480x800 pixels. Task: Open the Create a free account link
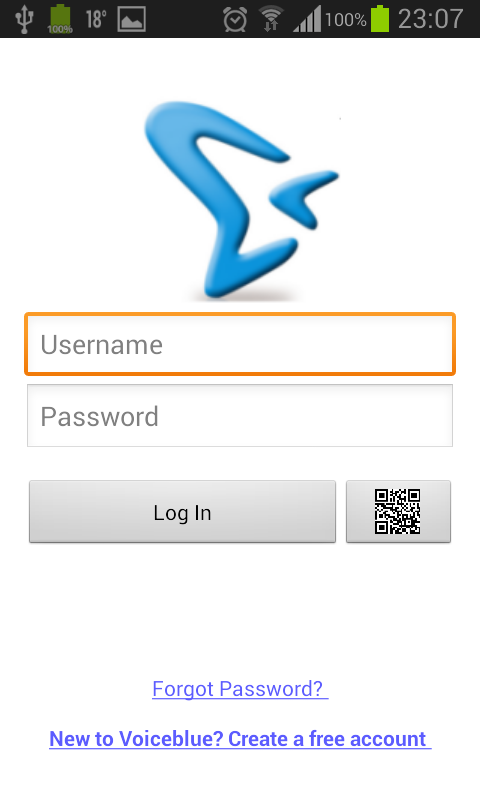[329, 739]
